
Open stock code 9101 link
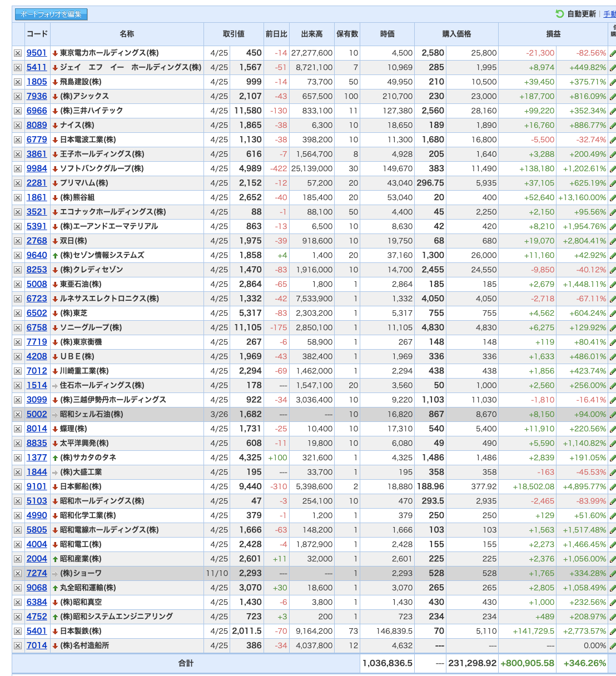(x=37, y=486)
